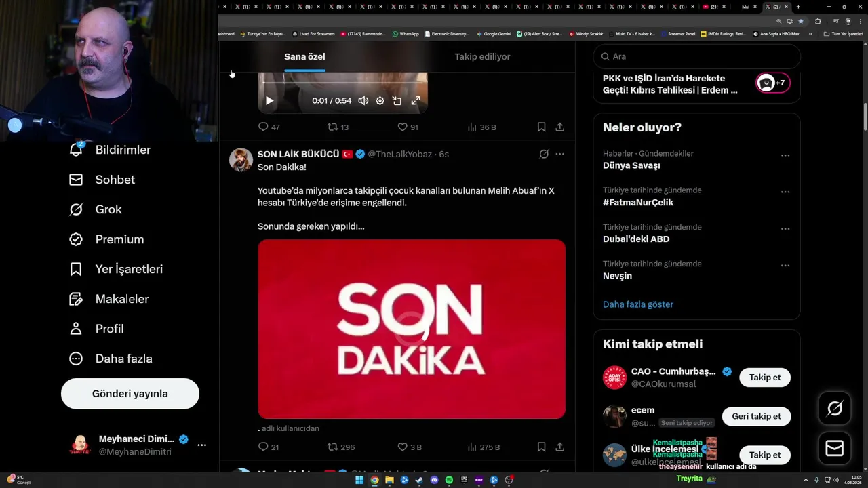Toggle video picture-in-picture icon
This screenshot has width=868, height=488.
(397, 100)
